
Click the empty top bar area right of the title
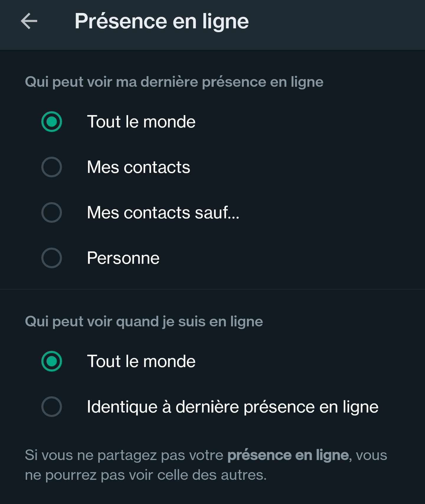336,21
